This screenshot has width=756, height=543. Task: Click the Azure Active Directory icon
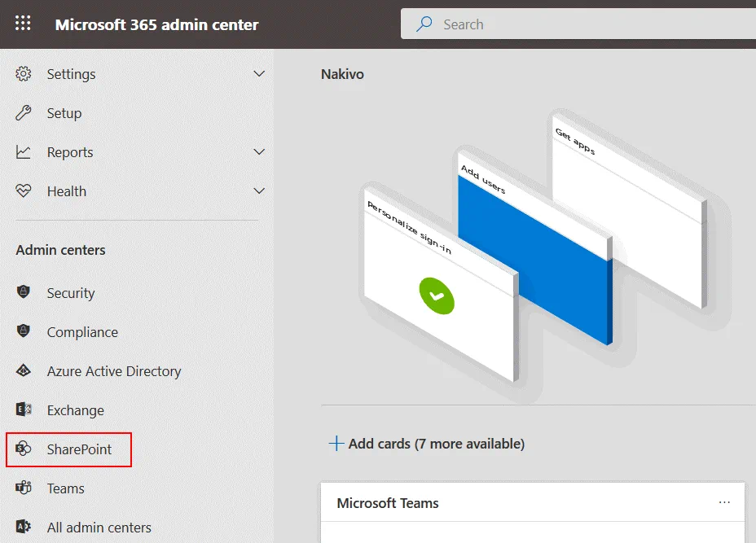coord(24,371)
